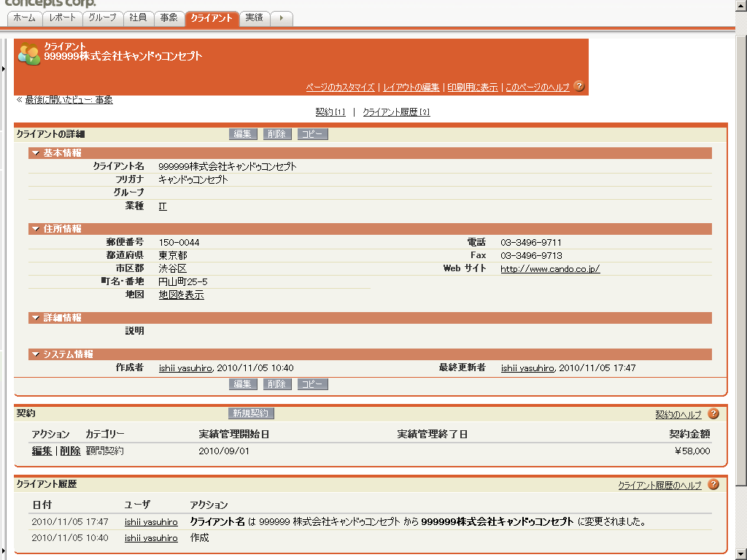Expand sidebar with top left edge arrow

point(3,69)
